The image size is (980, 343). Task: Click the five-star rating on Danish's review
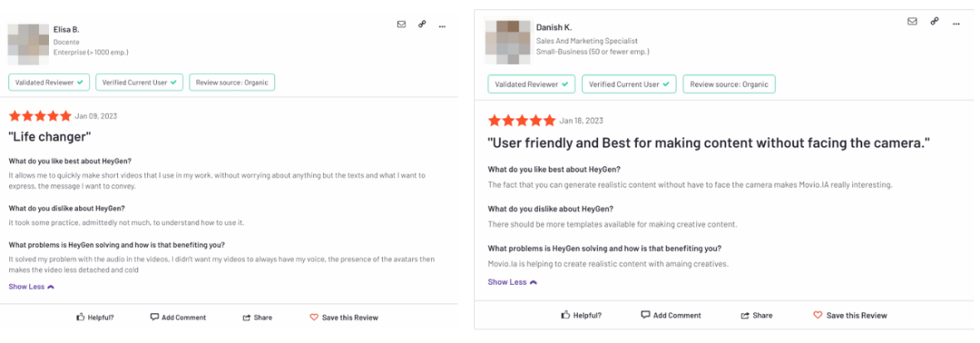click(521, 121)
